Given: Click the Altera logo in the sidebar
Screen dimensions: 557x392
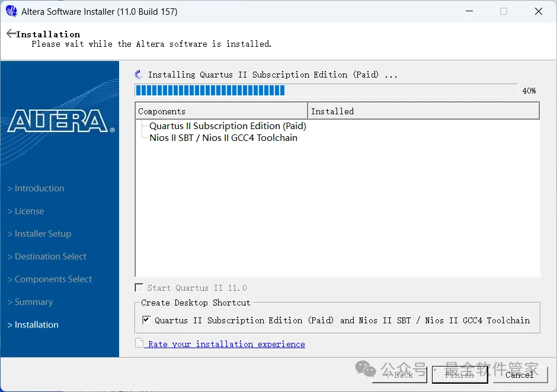Looking at the screenshot, I should [x=61, y=121].
